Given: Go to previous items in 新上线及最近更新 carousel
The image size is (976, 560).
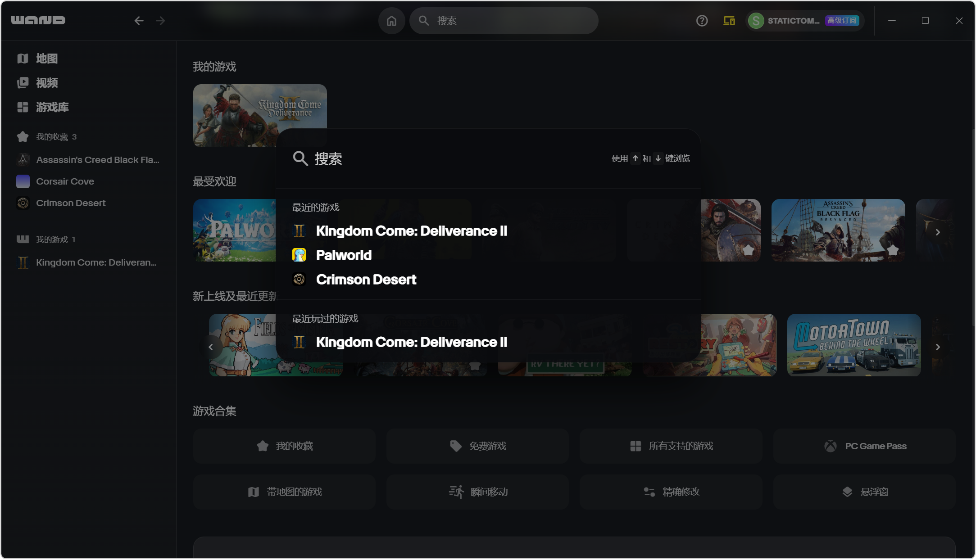Looking at the screenshot, I should (x=211, y=347).
